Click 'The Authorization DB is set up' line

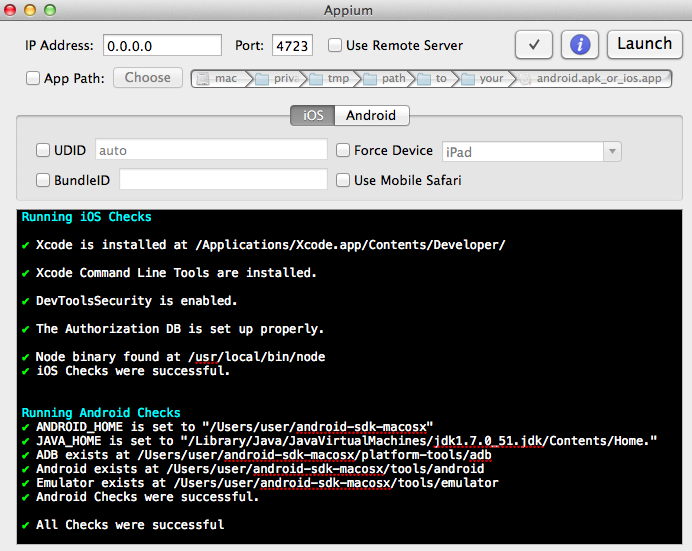tap(173, 329)
